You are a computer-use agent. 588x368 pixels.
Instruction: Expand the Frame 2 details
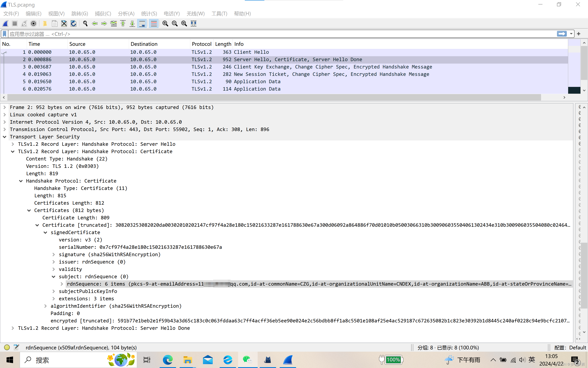[5, 107]
